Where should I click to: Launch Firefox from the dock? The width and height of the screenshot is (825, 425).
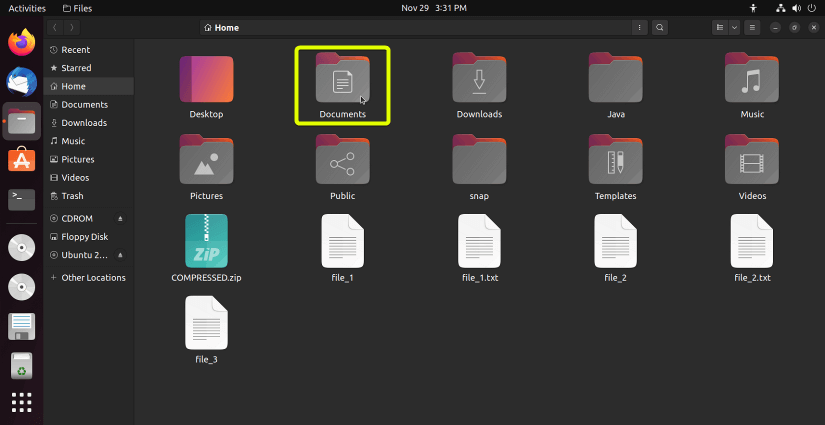(x=22, y=42)
